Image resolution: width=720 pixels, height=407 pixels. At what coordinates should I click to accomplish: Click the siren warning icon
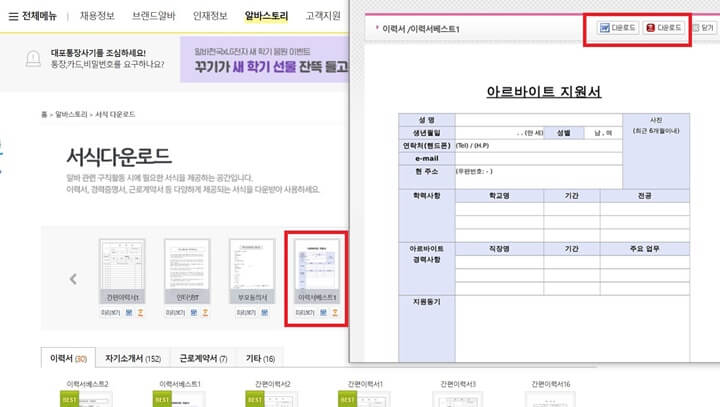click(x=33, y=58)
